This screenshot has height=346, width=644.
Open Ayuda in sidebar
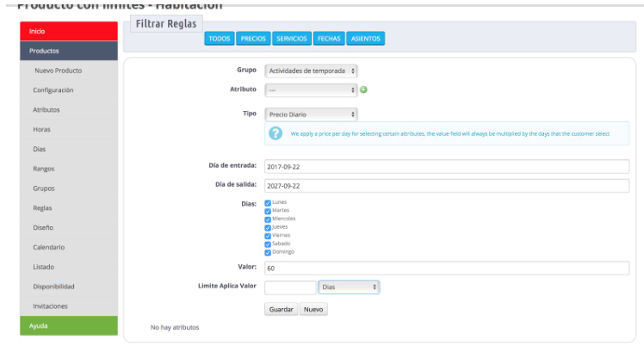click(69, 326)
